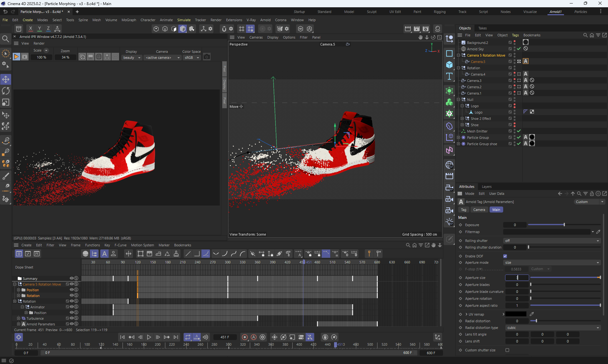The image size is (608, 364).
Task: Switch to the Camera tab in attributes
Action: click(x=479, y=210)
